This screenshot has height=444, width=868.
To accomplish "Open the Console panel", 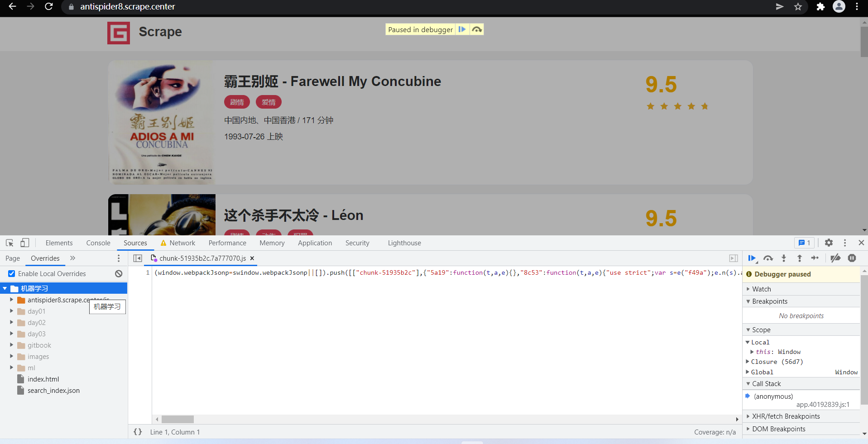I will pos(98,243).
